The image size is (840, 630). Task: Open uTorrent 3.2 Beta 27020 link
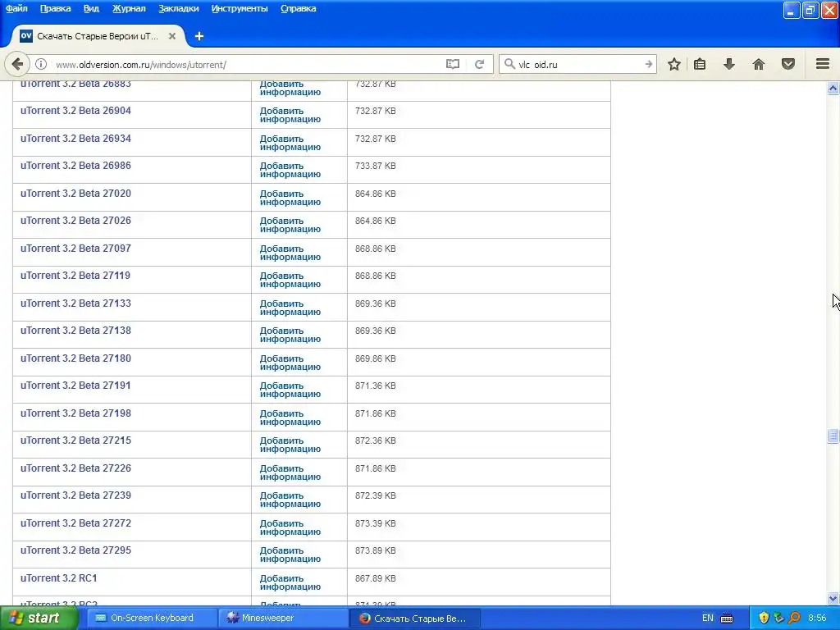tap(75, 194)
